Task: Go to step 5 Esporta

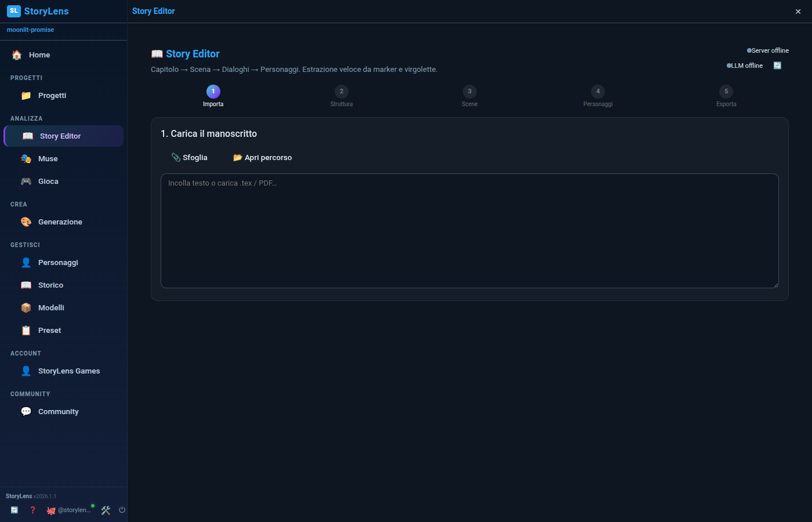Action: click(726, 96)
